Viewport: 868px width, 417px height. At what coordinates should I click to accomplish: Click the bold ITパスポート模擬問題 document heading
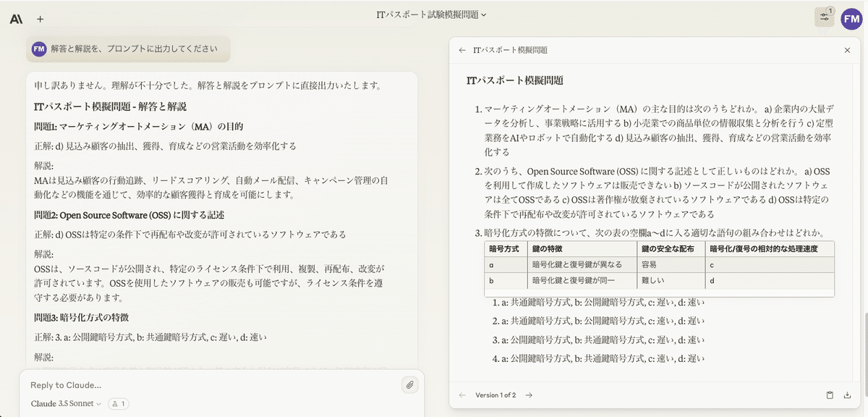tap(515, 80)
